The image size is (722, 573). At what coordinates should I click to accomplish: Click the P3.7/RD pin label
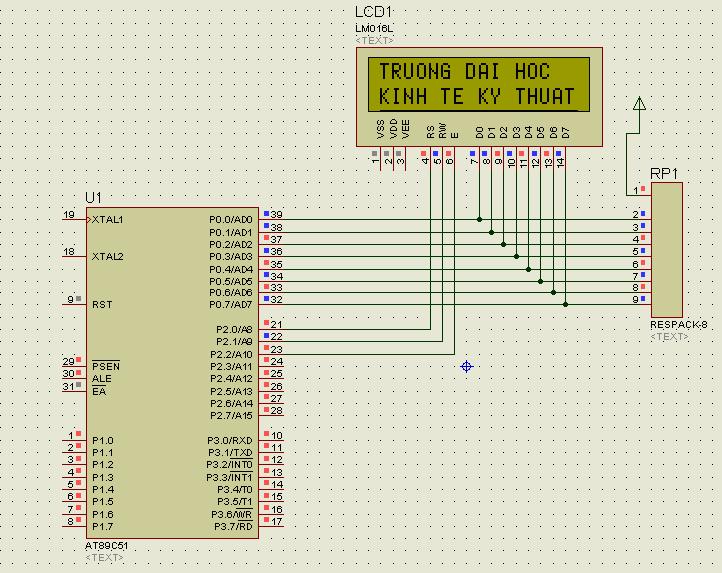[x=233, y=526]
